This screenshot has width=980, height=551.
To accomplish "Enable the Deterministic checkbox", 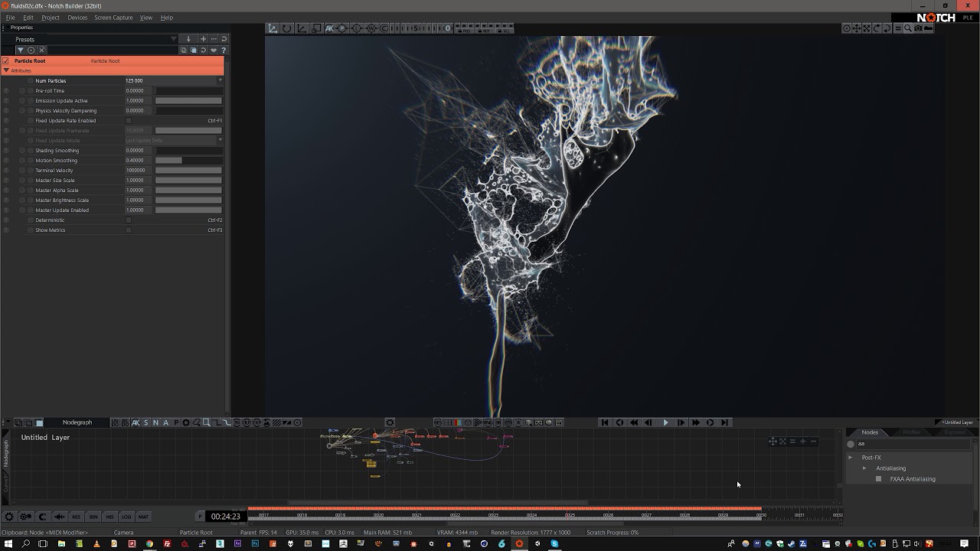I will pyautogui.click(x=129, y=220).
